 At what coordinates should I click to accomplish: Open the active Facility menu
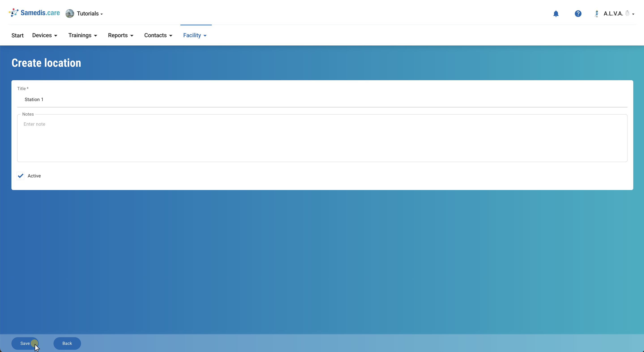pos(195,35)
